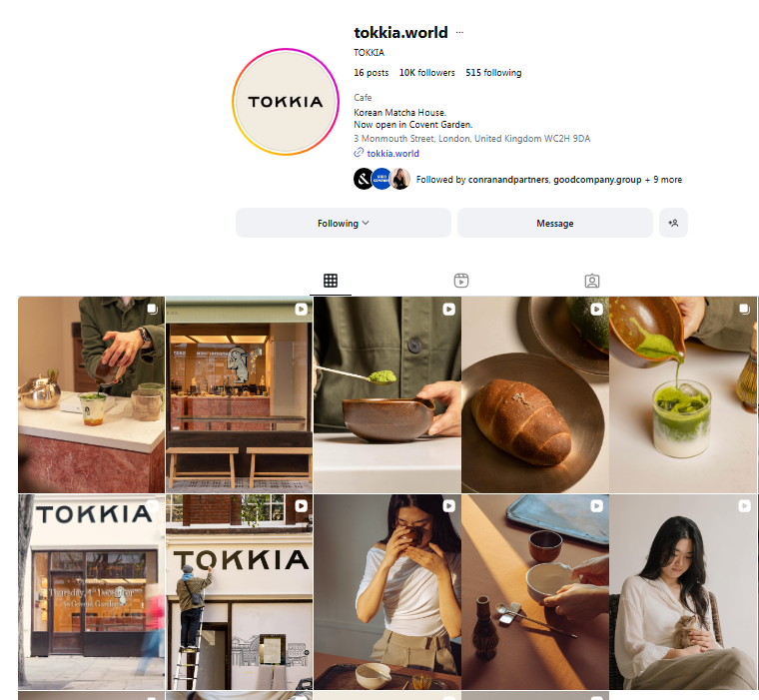The width and height of the screenshot is (759, 700).
Task: View the 10K followers list
Action: click(x=427, y=73)
